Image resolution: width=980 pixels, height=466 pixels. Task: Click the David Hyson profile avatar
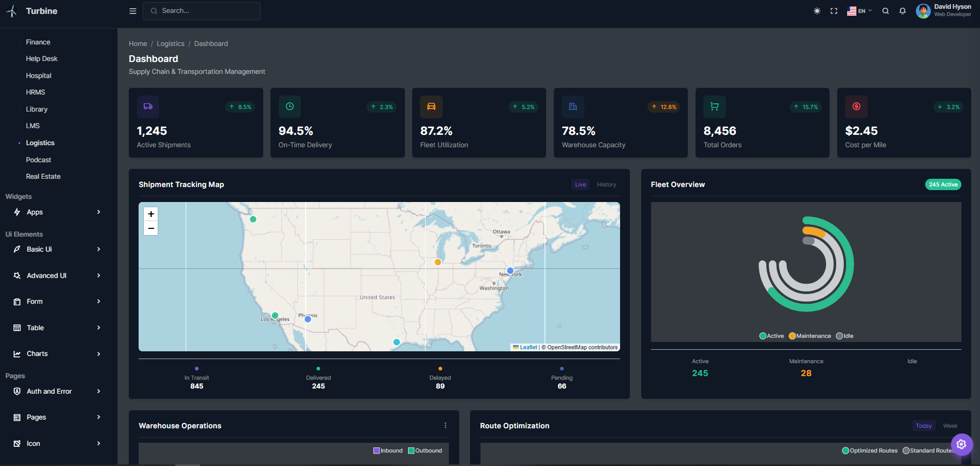[923, 10]
